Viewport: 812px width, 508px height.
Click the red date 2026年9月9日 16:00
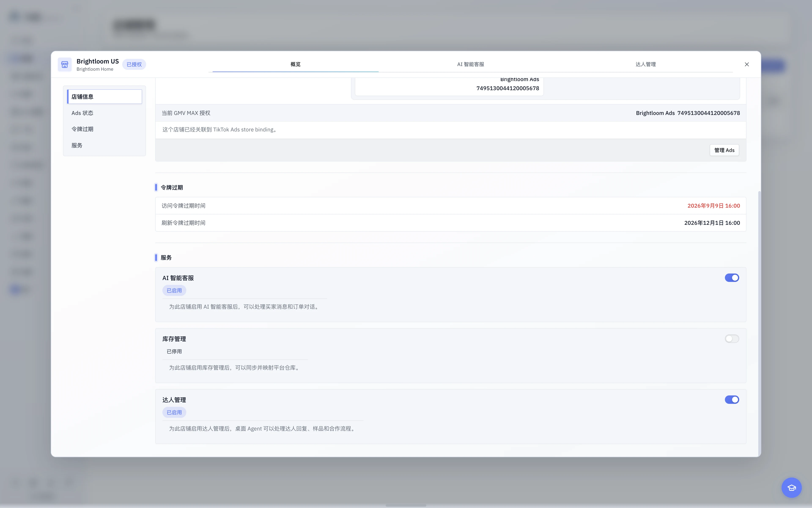[714, 206]
